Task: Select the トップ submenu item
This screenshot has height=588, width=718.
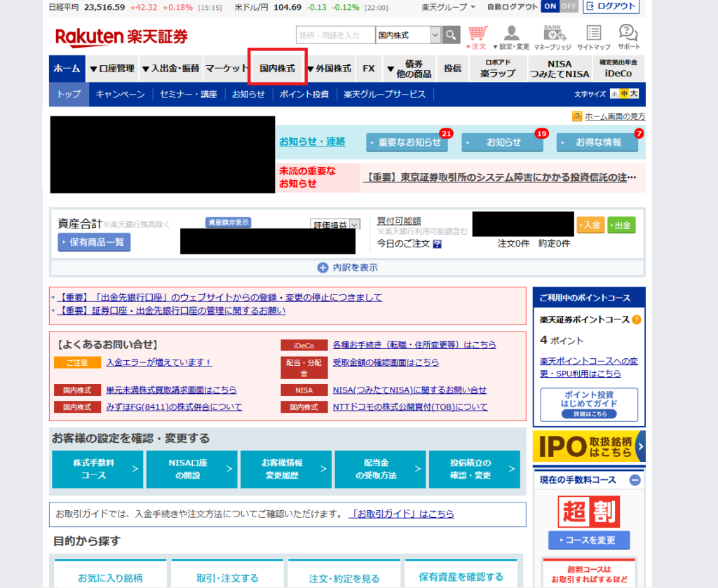Action: [69, 95]
